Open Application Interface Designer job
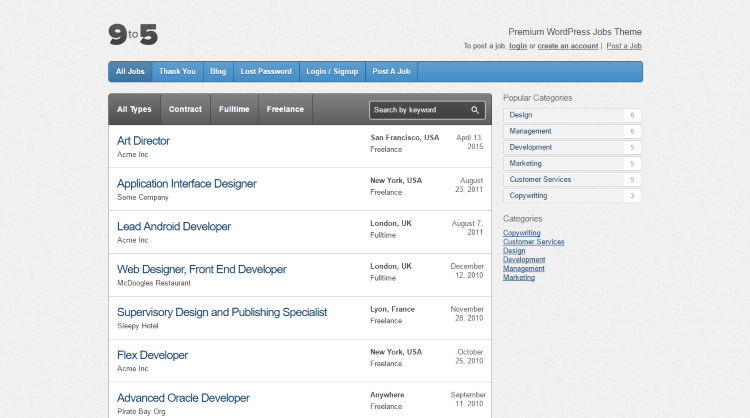The image size is (750, 418). click(187, 184)
